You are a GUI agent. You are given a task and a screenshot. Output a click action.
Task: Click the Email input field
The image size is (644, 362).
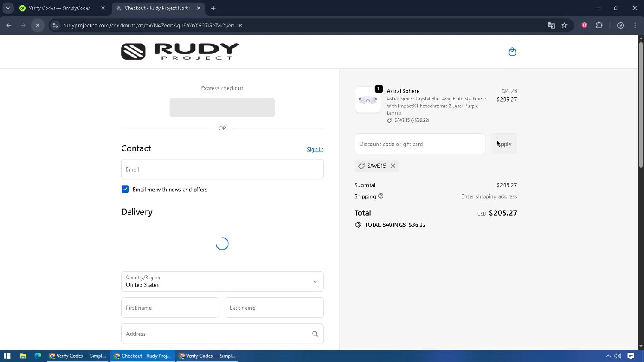222,169
